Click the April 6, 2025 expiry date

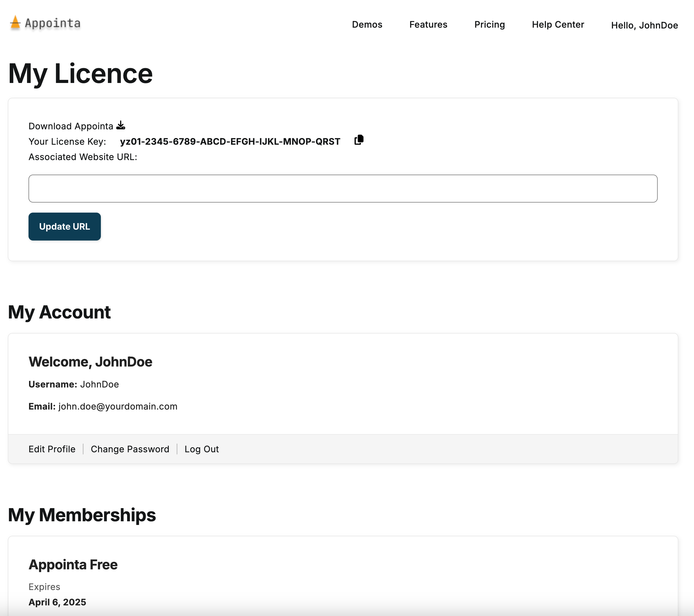click(x=57, y=602)
